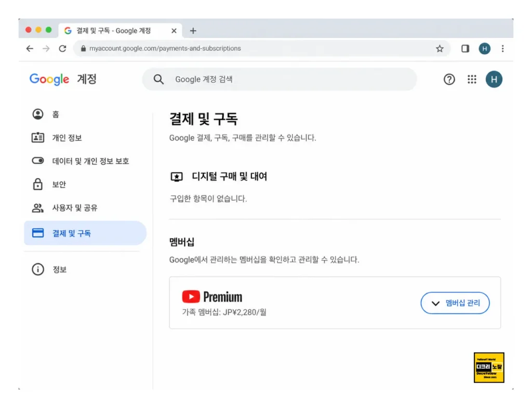Screen dimensions: 532x408
Task: Click the 디지털 구매 및 대여 star icon
Action: click(177, 176)
